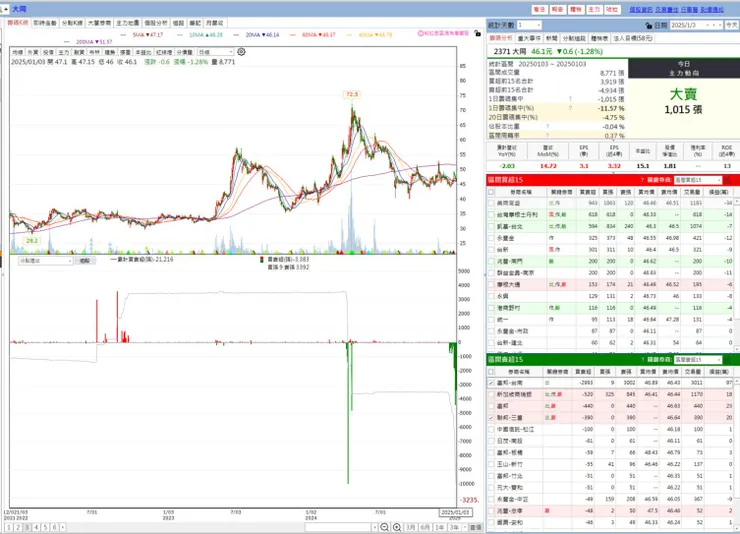Switch to the 即時走勢 tab
Viewport: 740px width, 534px height.
pyautogui.click(x=45, y=23)
